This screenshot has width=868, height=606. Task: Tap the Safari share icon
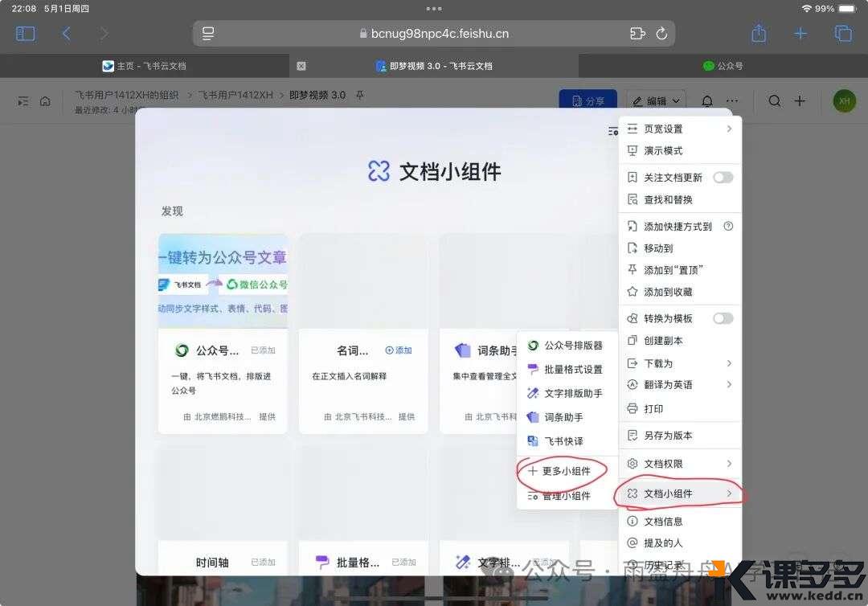(759, 34)
